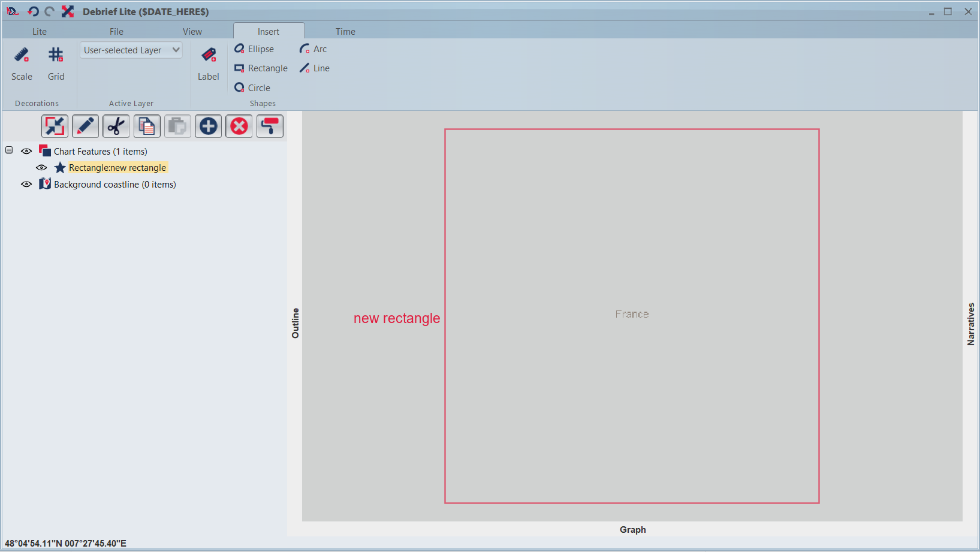Open the User-selected Layer dropdown
This screenshot has width=980, height=552.
[x=131, y=50]
